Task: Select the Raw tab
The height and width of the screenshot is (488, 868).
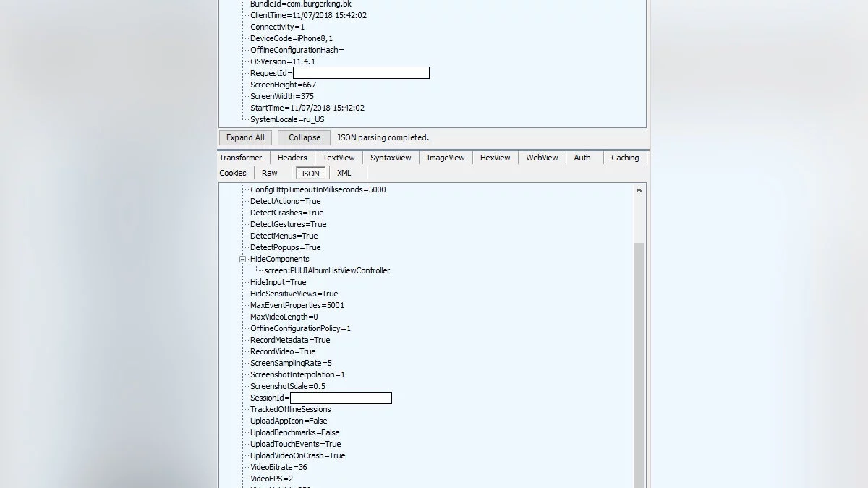Action: coord(270,173)
